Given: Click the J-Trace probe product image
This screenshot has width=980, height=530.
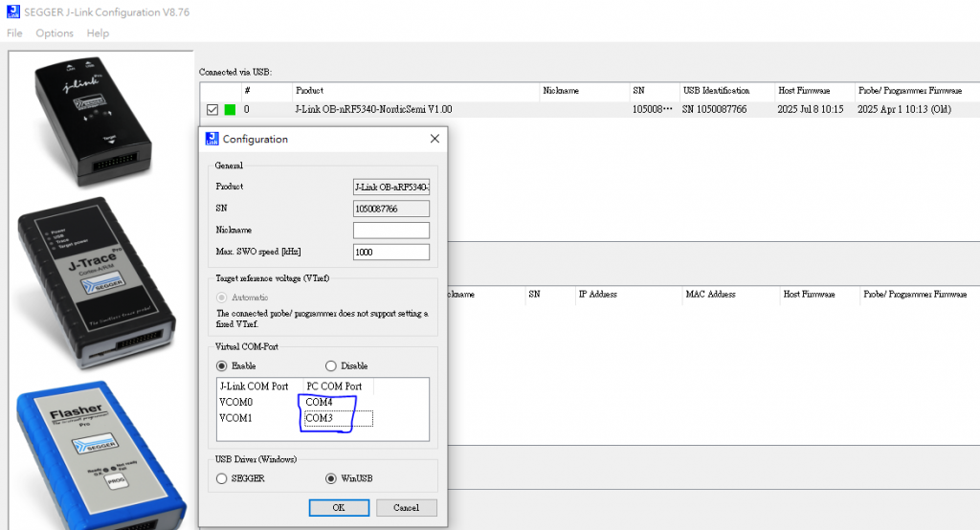Looking at the screenshot, I should click(x=97, y=281).
